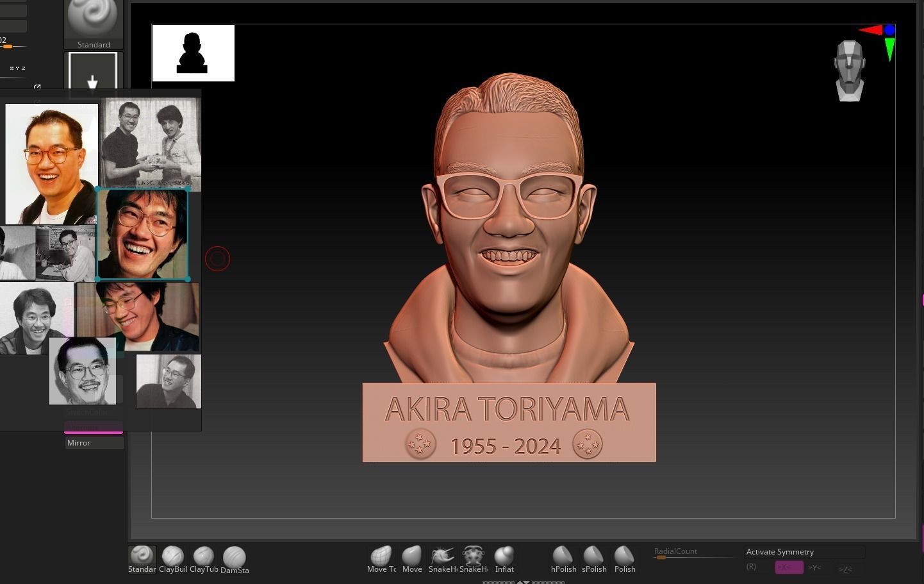924x584 pixels.
Task: Click the small XYZ axis label
Action: pos(17,68)
